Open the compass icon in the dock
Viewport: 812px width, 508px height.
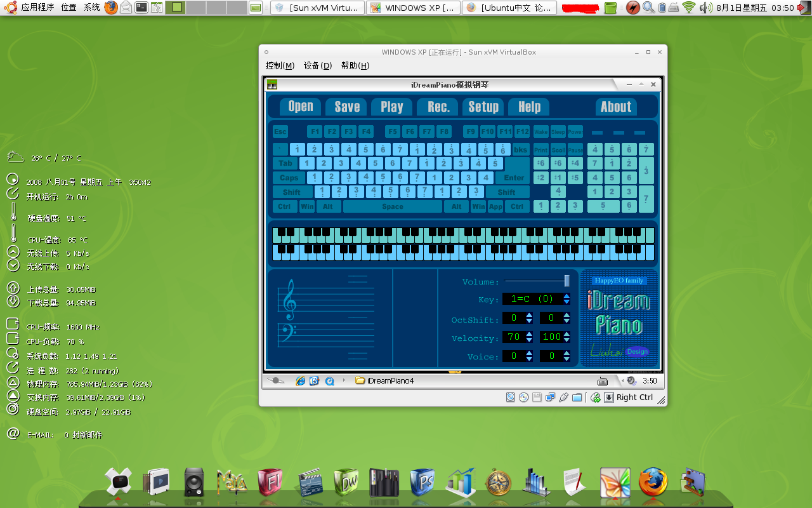pos(499,483)
